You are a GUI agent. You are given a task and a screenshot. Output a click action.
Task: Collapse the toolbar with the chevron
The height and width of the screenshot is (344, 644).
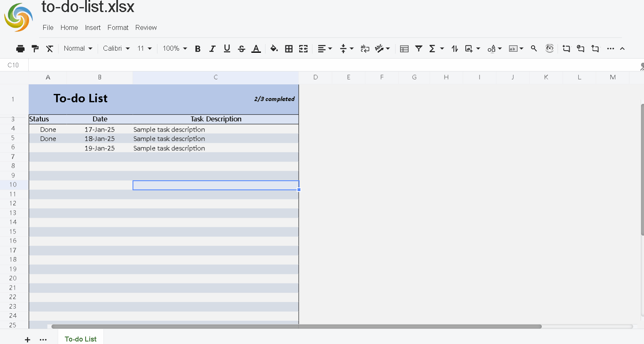coord(622,49)
